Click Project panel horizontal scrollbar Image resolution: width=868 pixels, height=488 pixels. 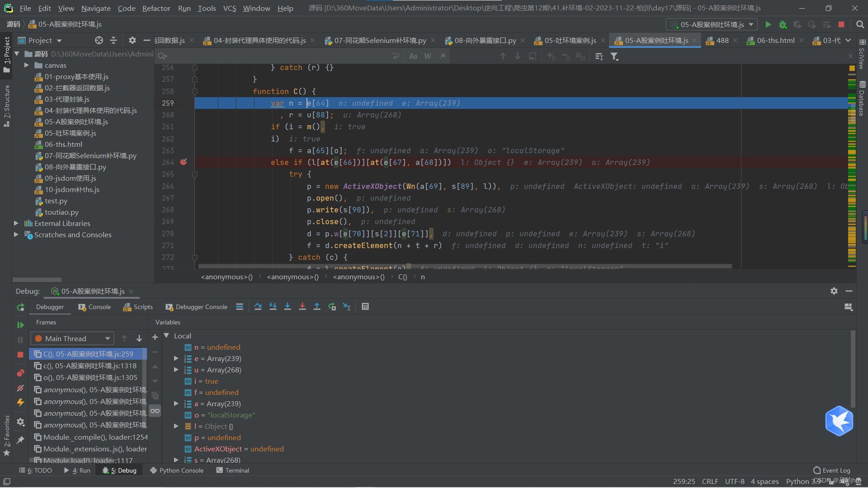37,280
